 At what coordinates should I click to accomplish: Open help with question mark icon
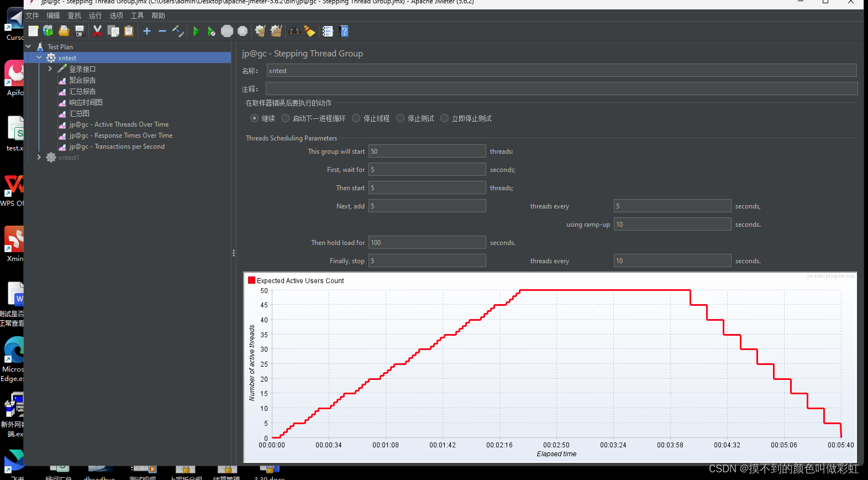click(x=344, y=31)
